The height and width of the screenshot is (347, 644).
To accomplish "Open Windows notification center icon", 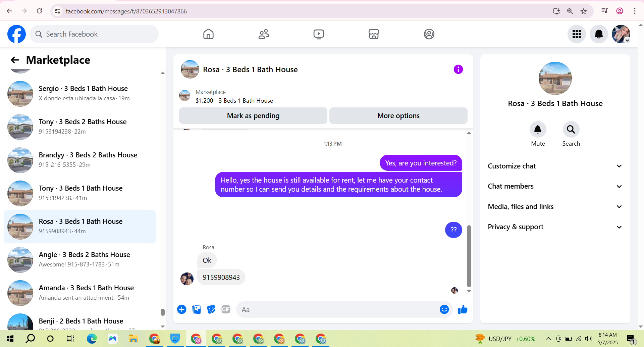I will coord(631,339).
